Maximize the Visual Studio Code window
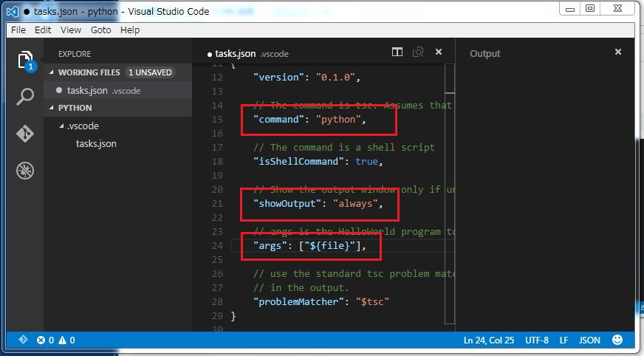 click(590, 9)
